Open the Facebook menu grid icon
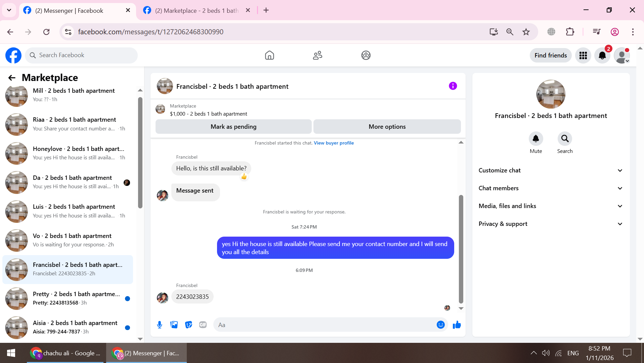 click(583, 55)
